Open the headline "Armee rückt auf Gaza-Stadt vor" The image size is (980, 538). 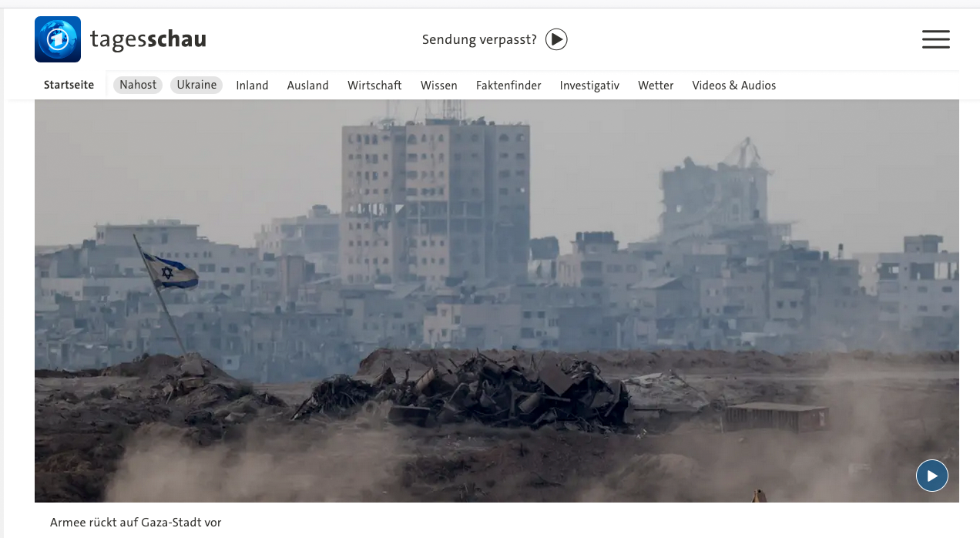tap(136, 523)
